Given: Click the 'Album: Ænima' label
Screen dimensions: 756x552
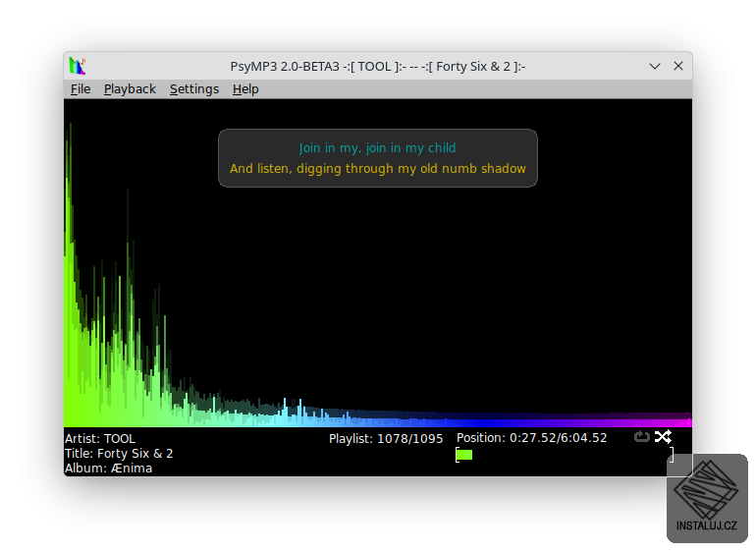Looking at the screenshot, I should [108, 469].
